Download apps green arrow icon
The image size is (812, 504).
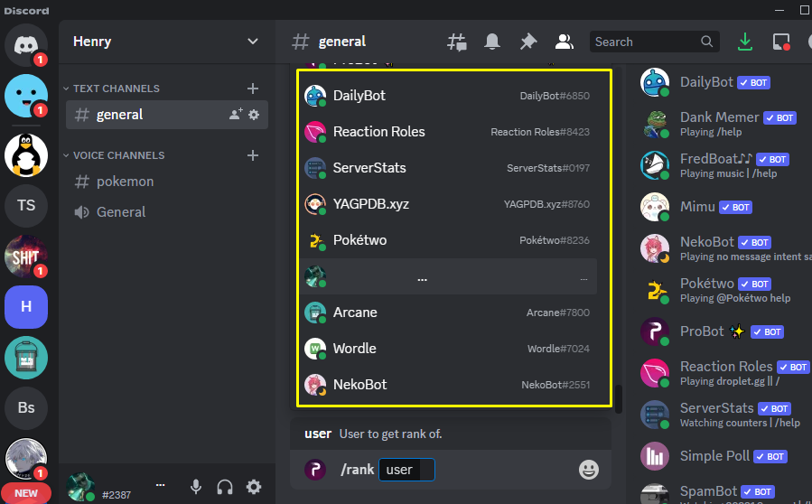[744, 42]
